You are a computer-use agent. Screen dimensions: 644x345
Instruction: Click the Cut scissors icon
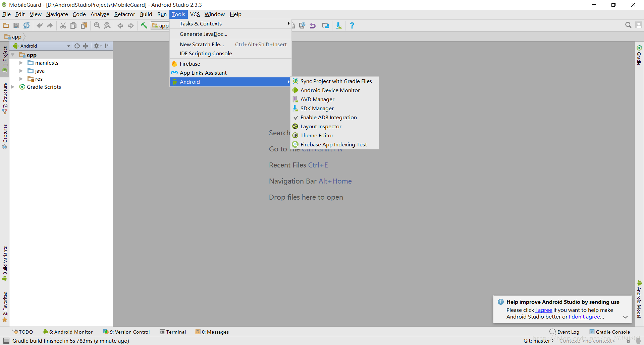pos(63,25)
